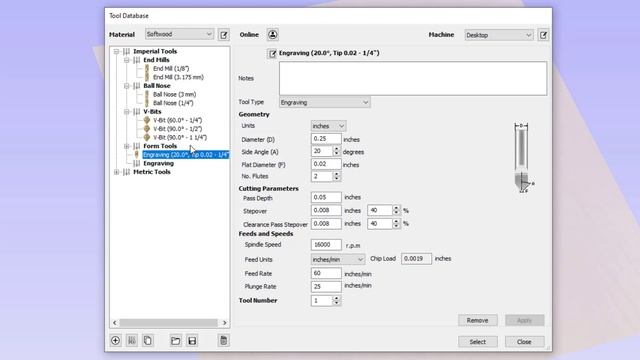Click the import tool database folder icon

176,340
